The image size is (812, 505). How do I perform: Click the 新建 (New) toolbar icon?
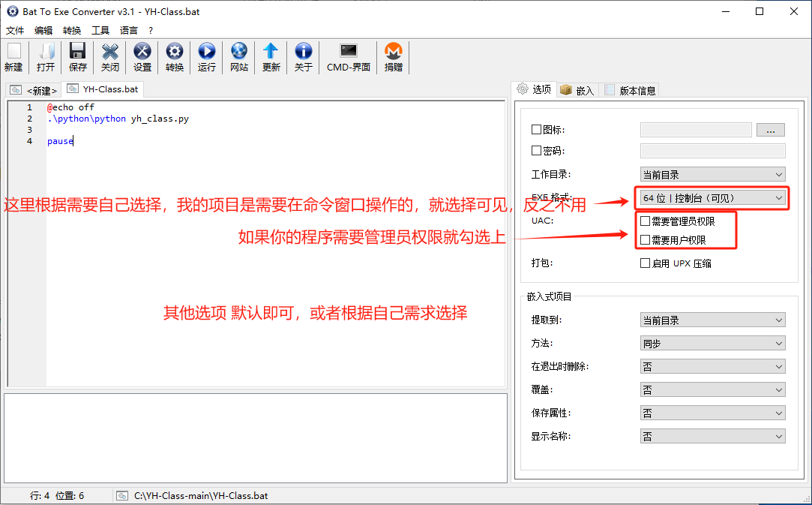click(13, 57)
